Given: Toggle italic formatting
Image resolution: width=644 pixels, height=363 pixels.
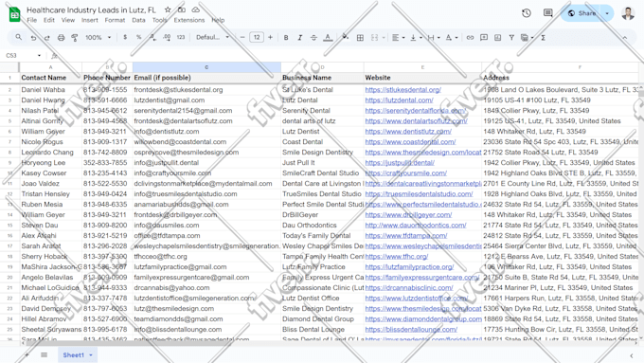Looking at the screenshot, I should (x=300, y=37).
